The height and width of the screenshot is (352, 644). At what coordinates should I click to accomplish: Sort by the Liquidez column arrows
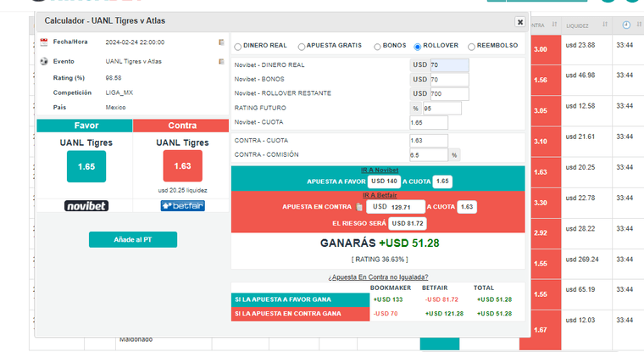(604, 25)
